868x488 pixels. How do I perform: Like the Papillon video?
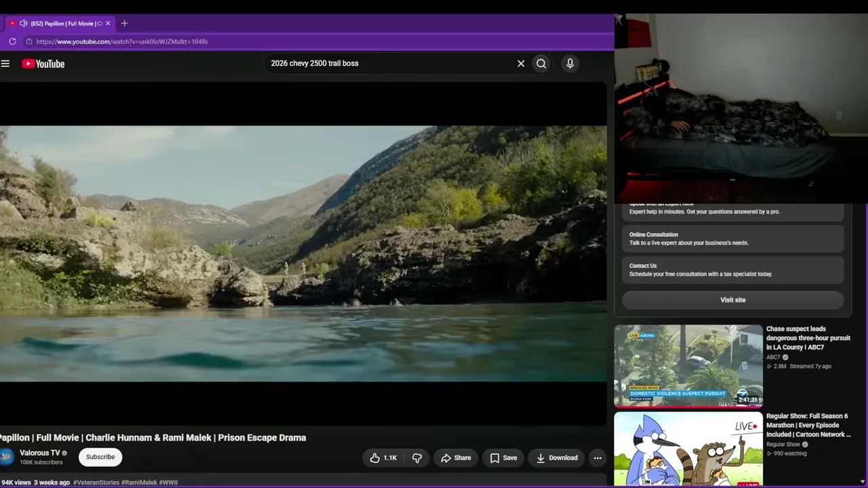tap(384, 457)
